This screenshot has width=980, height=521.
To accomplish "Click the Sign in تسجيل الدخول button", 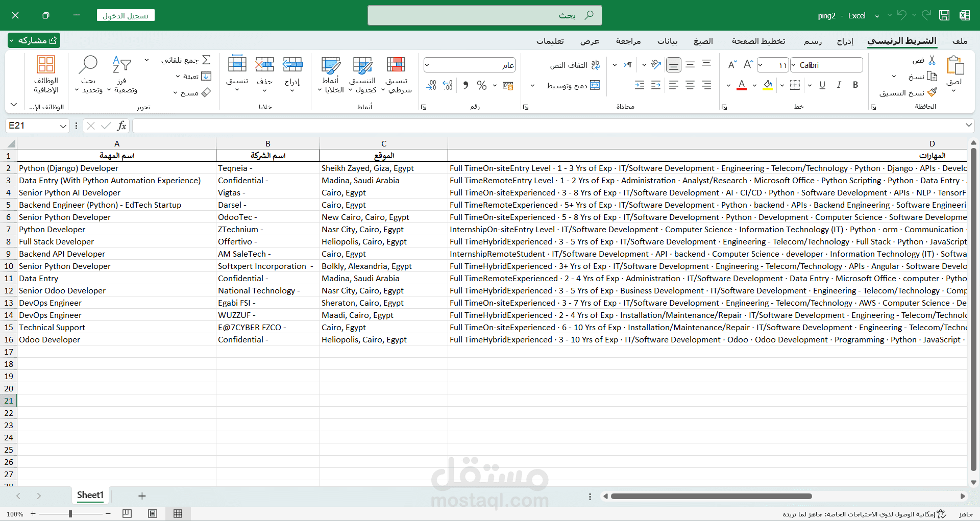I will (x=126, y=15).
